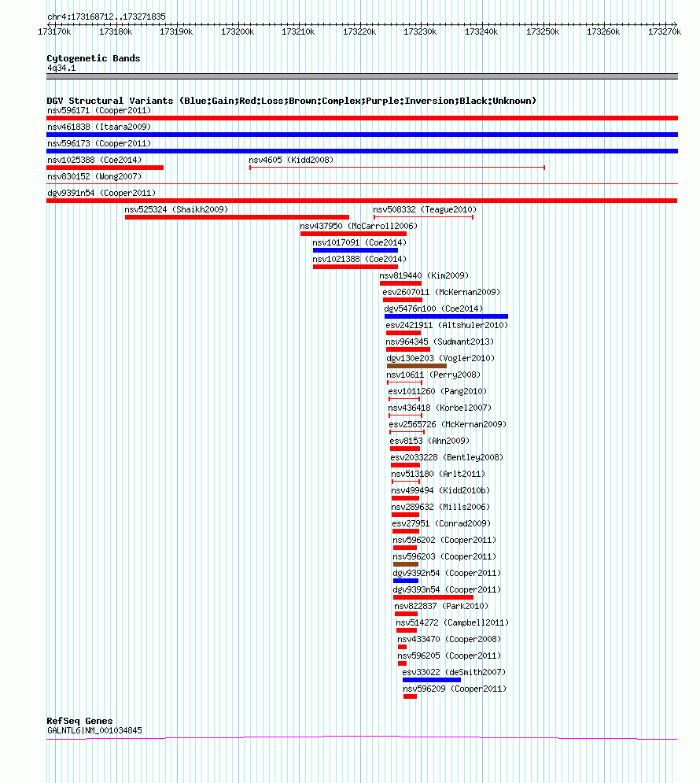
Task: Select nsv499494 (Kidd2010b) label
Action: coord(440,489)
